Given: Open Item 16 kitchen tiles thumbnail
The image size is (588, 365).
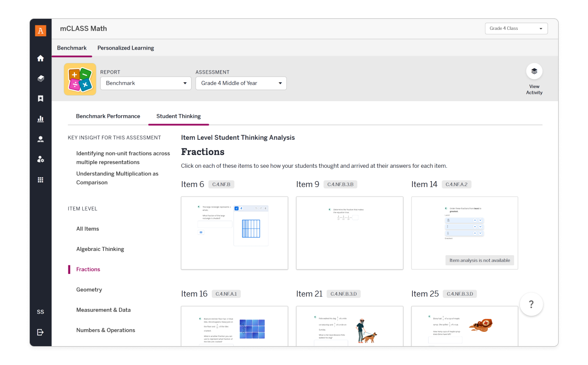Looking at the screenshot, I should 235,326.
